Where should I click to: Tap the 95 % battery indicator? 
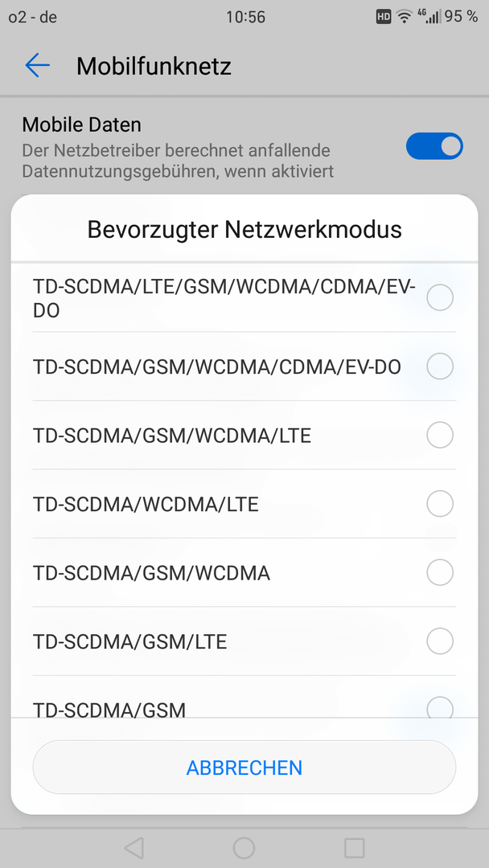(x=462, y=17)
